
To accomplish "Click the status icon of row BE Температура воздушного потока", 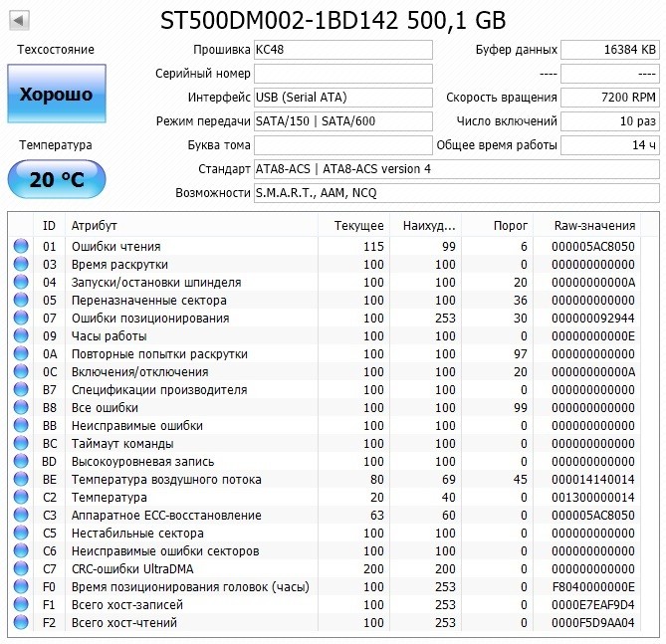I will click(21, 479).
